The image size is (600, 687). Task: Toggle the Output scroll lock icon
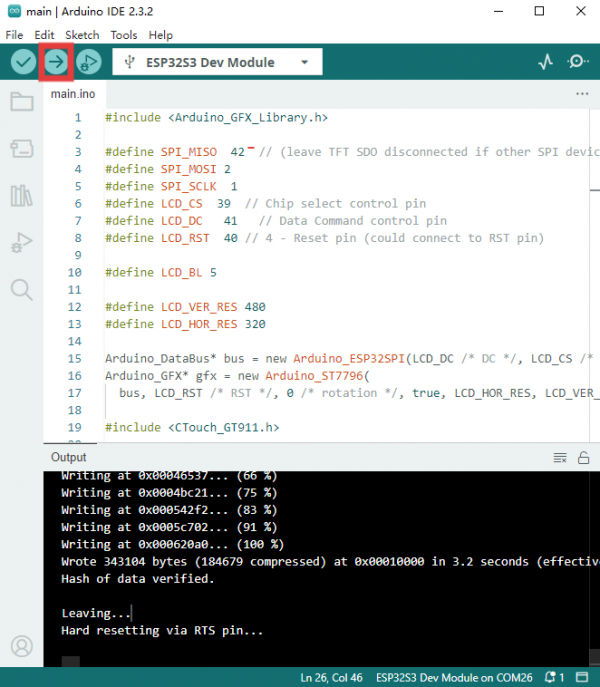(583, 457)
